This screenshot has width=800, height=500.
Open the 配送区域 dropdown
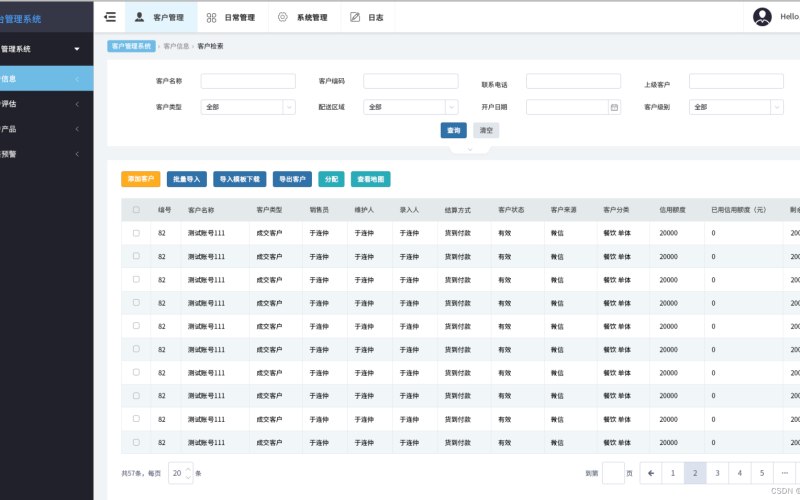[x=411, y=107]
